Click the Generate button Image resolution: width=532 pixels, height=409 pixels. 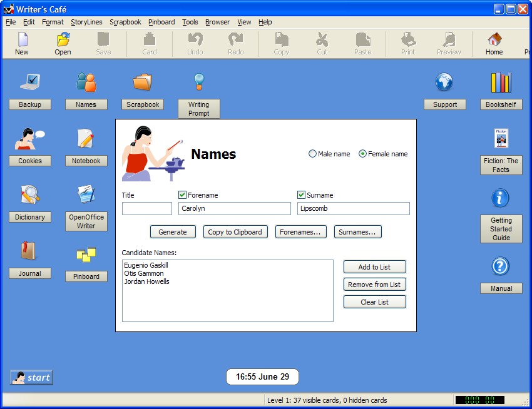point(173,231)
